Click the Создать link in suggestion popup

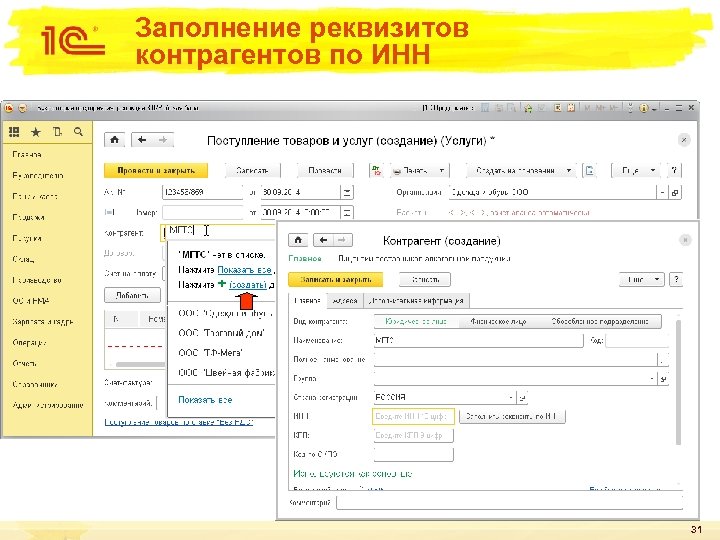tap(248, 285)
